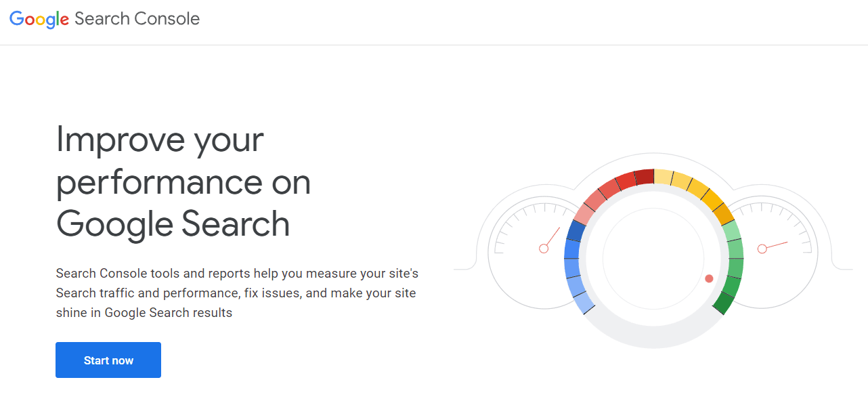Select the dark blue segment of the dial

pyautogui.click(x=576, y=231)
